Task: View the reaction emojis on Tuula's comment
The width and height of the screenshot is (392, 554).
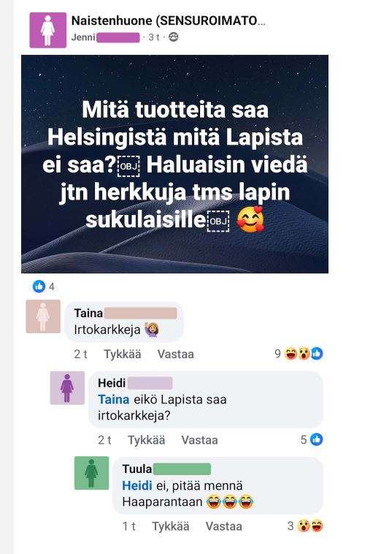Action: tap(306, 525)
